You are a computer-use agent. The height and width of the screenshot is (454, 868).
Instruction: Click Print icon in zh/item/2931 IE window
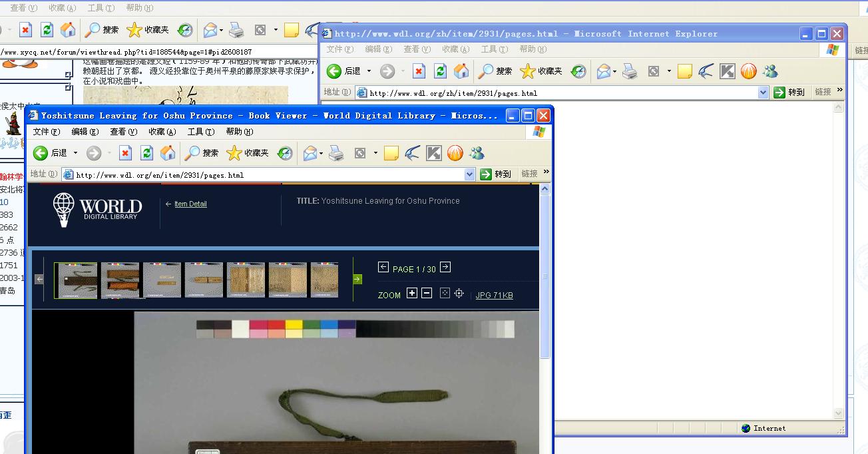tap(630, 71)
